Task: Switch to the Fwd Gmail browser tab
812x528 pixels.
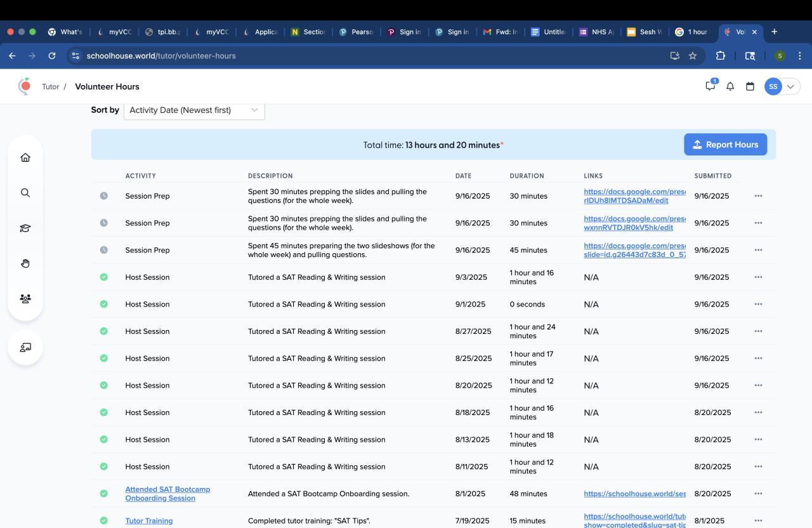Action: pos(501,32)
